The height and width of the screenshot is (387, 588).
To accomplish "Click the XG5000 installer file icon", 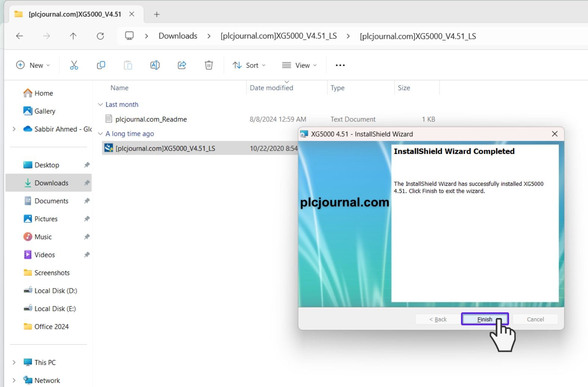I will (x=109, y=148).
